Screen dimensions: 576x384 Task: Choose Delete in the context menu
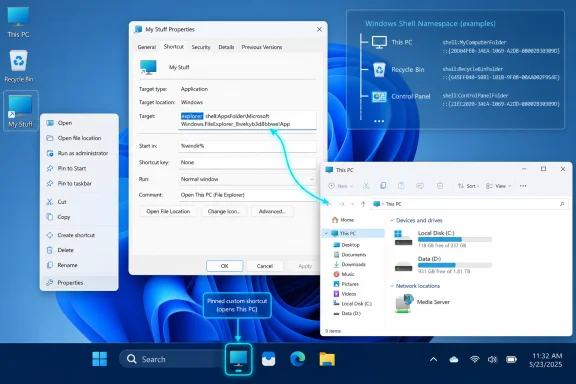tap(79, 250)
